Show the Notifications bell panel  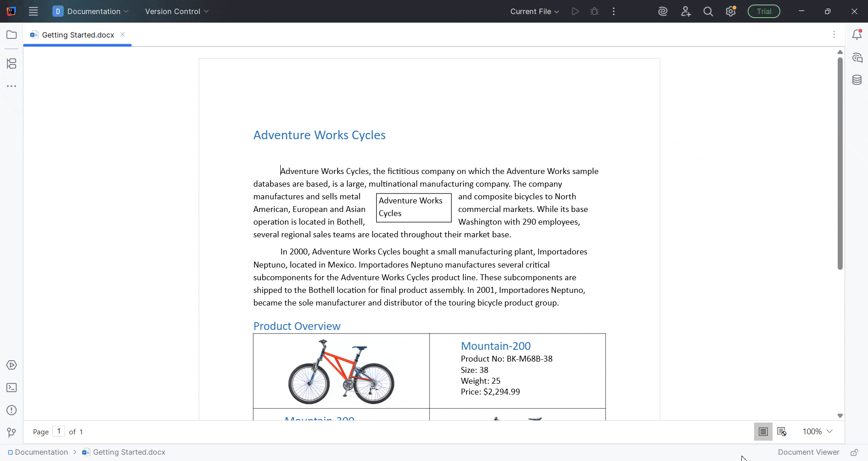(857, 35)
